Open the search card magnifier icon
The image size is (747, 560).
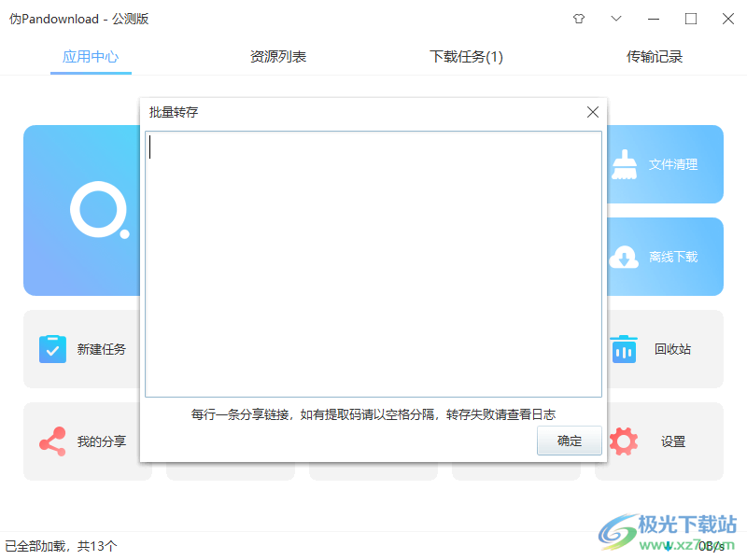100,210
